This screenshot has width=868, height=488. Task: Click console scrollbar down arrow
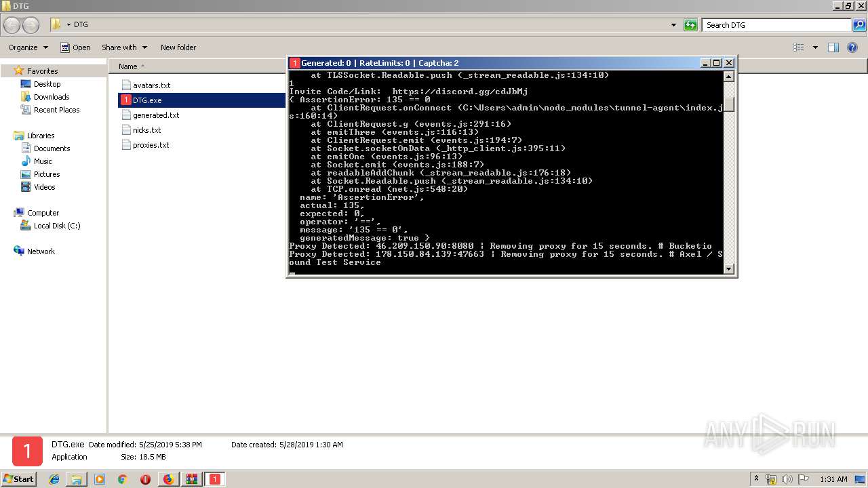coord(729,268)
